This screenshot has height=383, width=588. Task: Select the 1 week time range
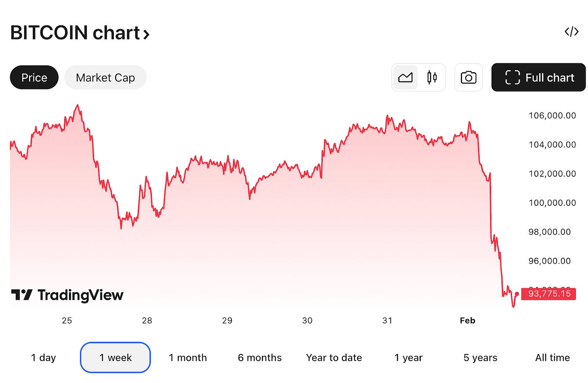click(x=115, y=357)
